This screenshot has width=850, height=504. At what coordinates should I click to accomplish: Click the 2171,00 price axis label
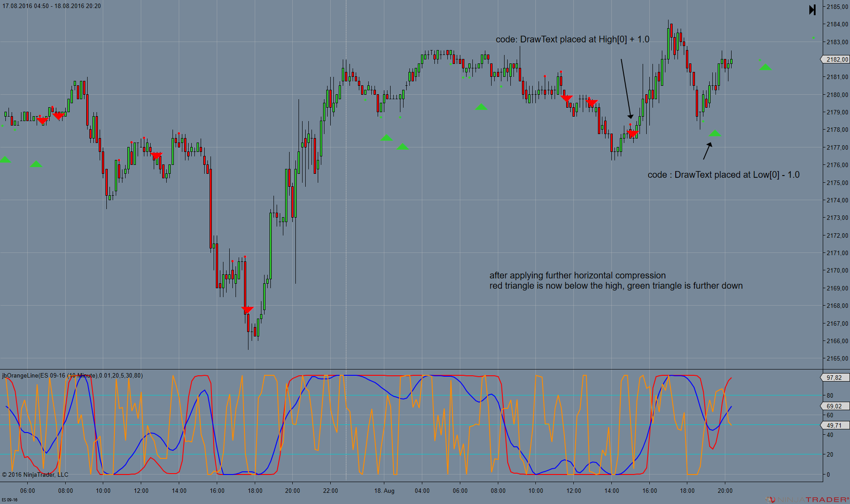point(837,253)
